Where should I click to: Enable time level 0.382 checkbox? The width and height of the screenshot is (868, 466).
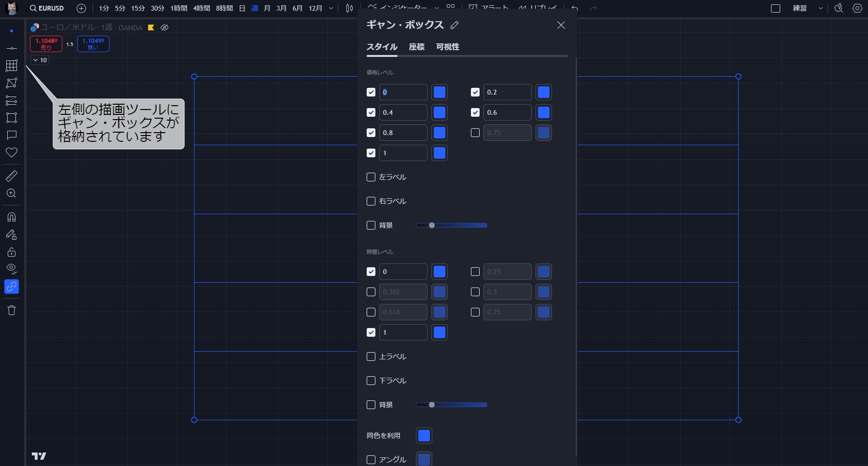(x=371, y=292)
